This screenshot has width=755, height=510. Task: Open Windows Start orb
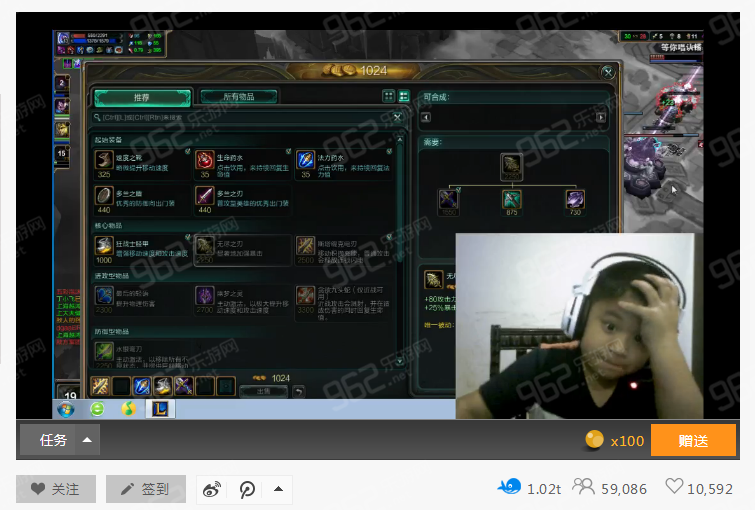[x=65, y=409]
